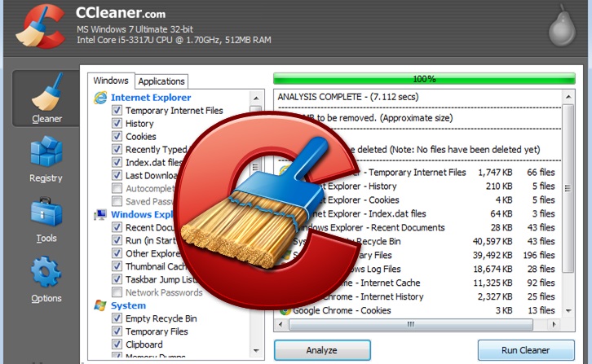Toggle Recently Typed URLs checkbox
The image size is (592, 364).
117,149
